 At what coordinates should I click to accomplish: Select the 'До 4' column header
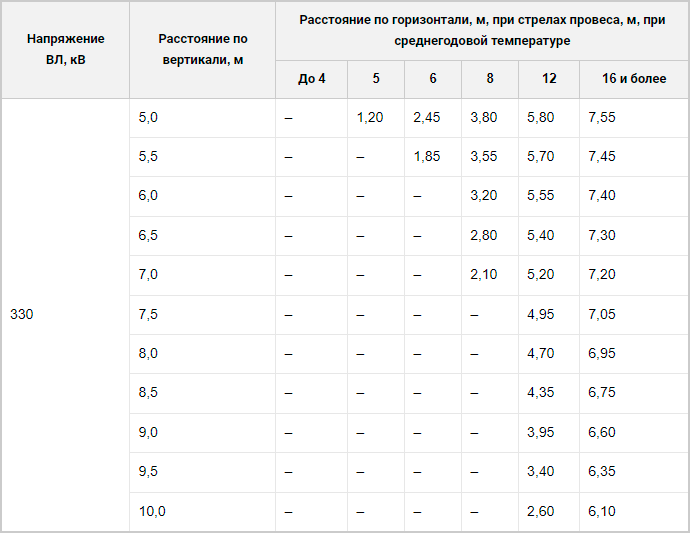pyautogui.click(x=312, y=79)
